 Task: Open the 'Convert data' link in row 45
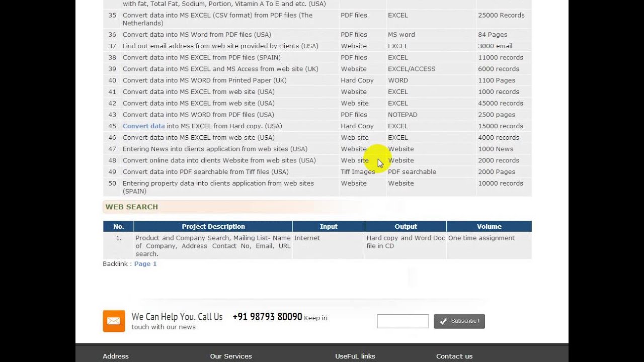click(x=143, y=126)
